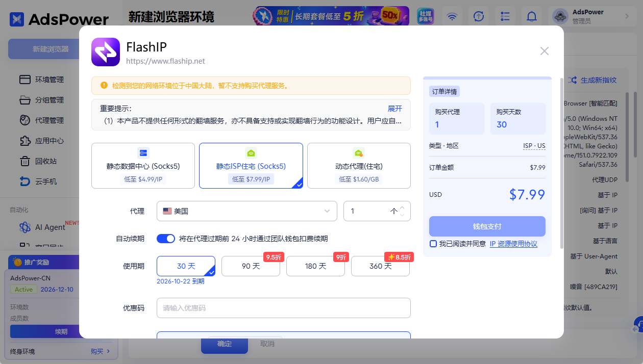Click the 云手机 icon
This screenshot has height=364, width=643.
[25, 181]
